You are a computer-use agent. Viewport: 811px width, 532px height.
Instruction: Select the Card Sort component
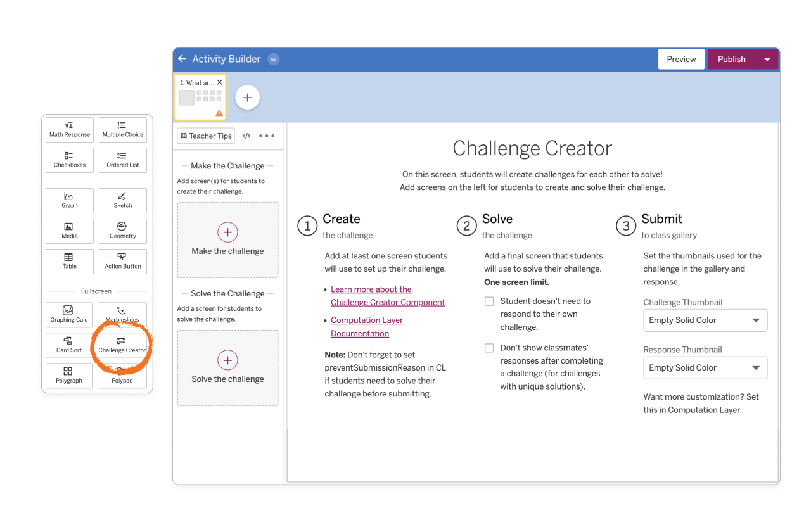[69, 345]
